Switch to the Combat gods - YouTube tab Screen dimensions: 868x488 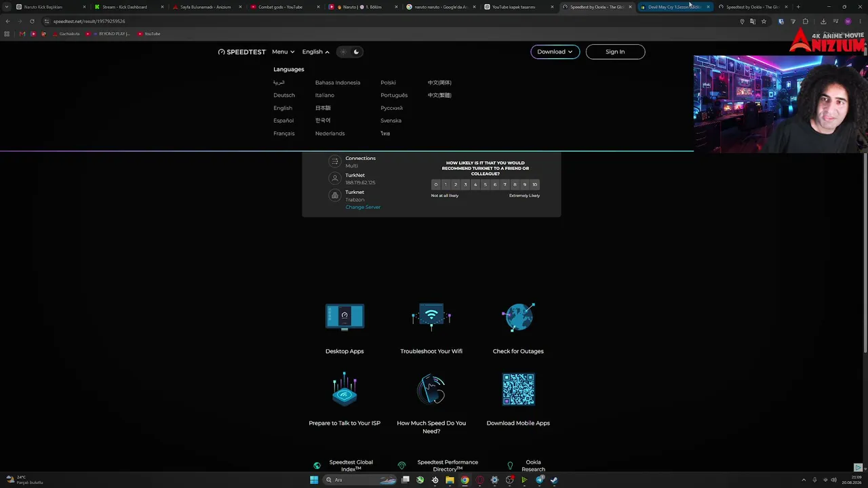[283, 7]
